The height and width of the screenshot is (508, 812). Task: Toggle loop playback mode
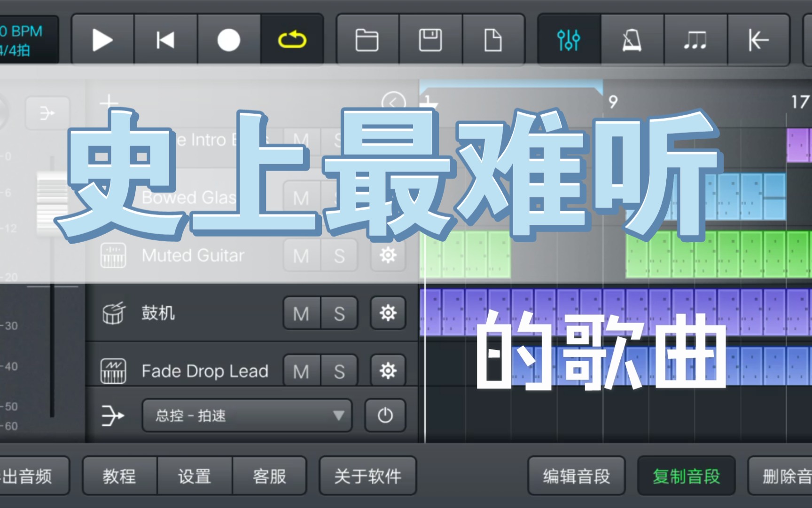tap(292, 40)
